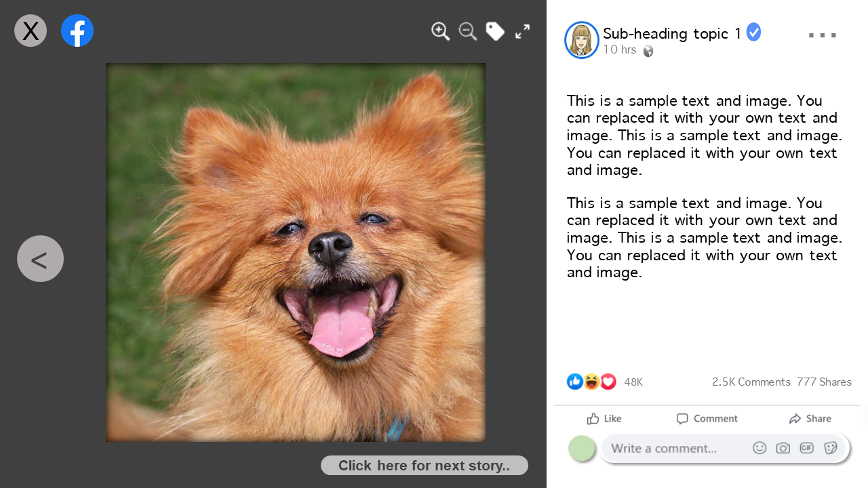
Task: Go to the previous photo arrow
Action: coord(40,258)
